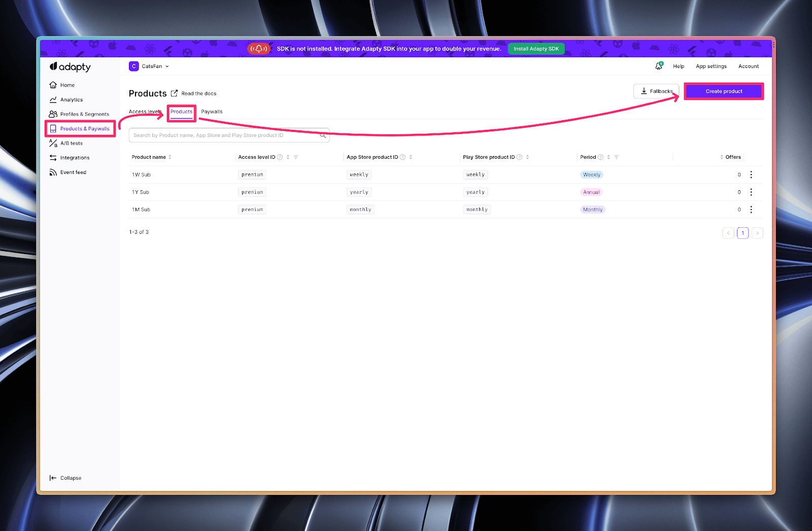Click Install Adapty SDK button
The image size is (812, 531).
coord(536,49)
